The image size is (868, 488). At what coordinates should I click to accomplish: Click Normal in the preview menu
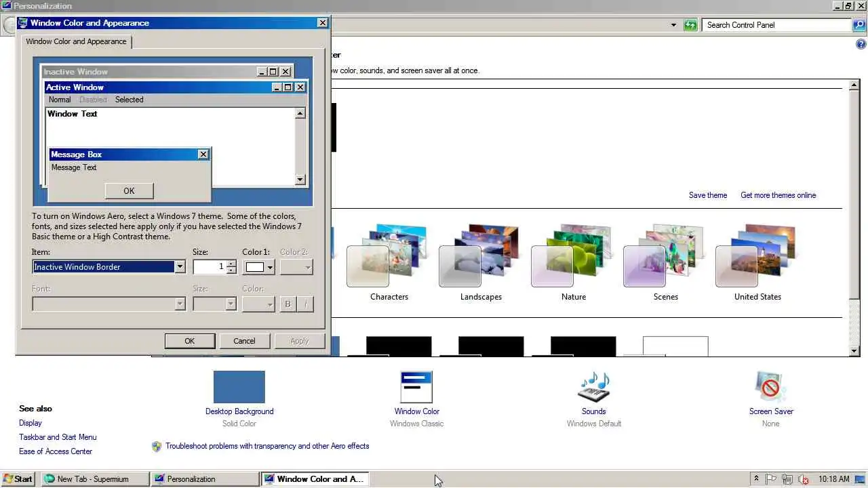(x=60, y=100)
